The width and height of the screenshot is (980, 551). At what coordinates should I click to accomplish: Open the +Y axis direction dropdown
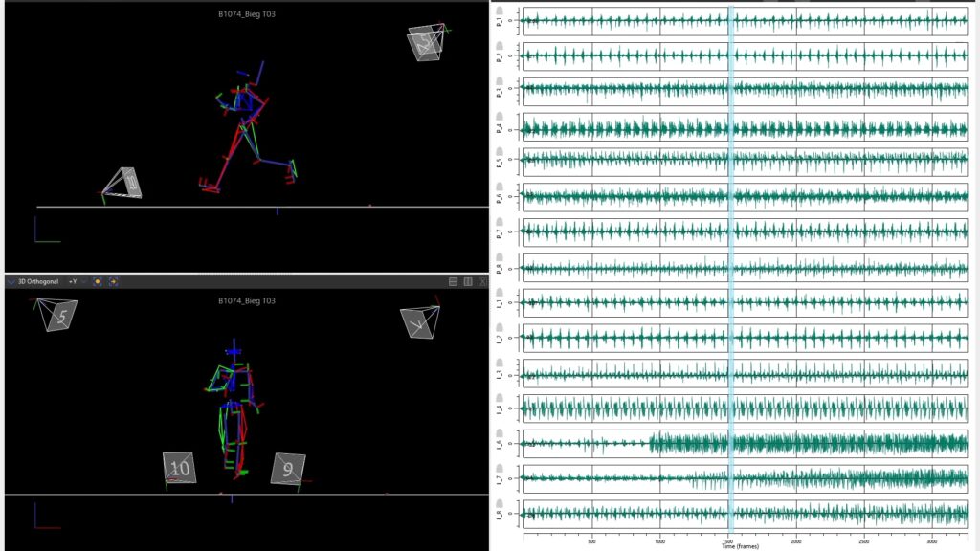[x=75, y=282]
